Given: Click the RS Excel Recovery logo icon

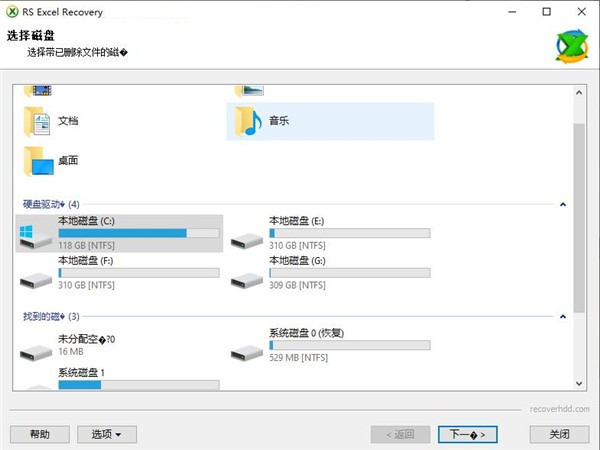Looking at the screenshot, I should 572,47.
